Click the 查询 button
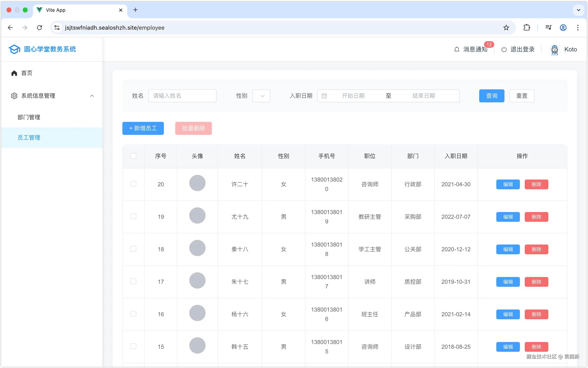The width and height of the screenshot is (588, 368). [491, 96]
